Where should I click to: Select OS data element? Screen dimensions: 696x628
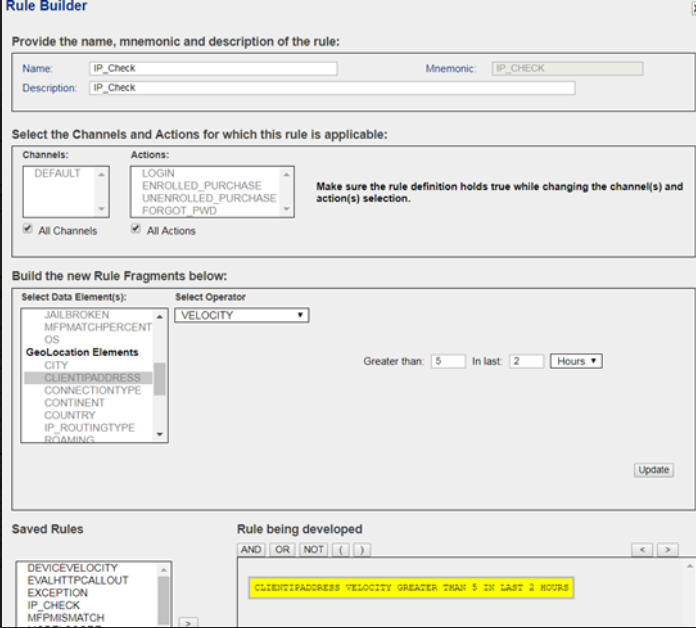(x=51, y=340)
